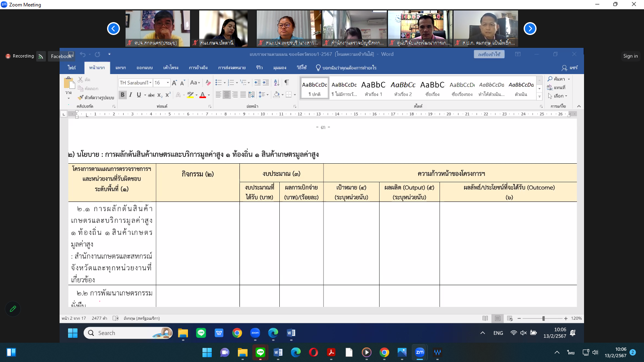Toggle justify alignment button

(x=243, y=95)
